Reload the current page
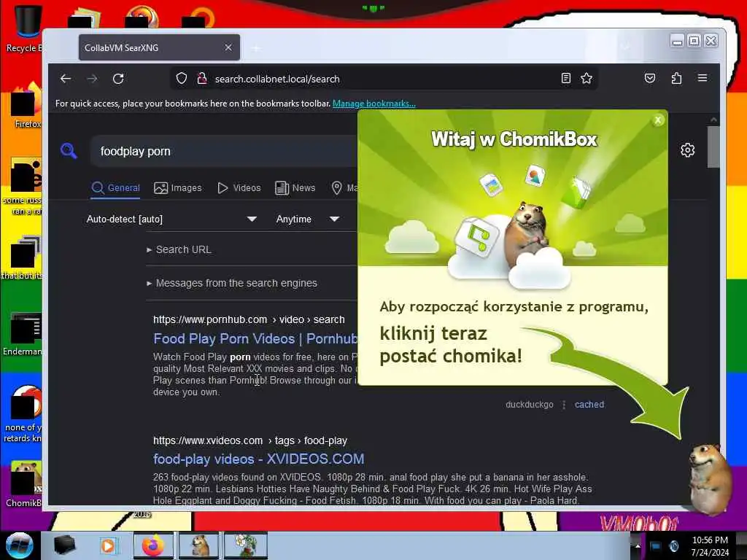Screen dimensions: 747x560 click(x=118, y=79)
